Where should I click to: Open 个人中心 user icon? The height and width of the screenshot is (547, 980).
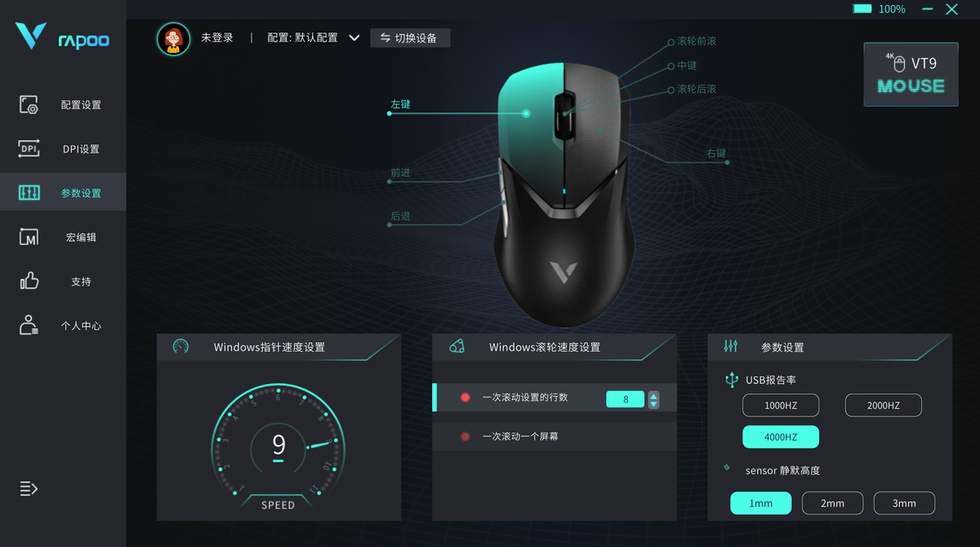[29, 325]
